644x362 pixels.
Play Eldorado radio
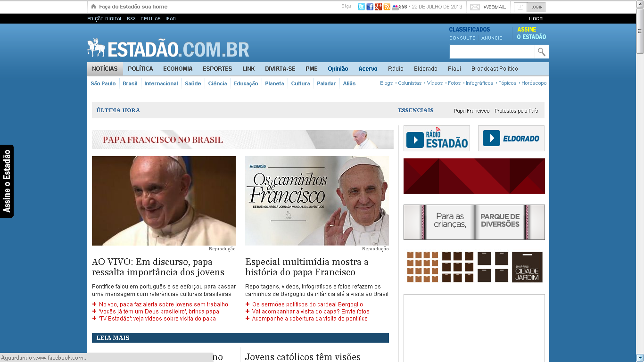click(x=511, y=138)
